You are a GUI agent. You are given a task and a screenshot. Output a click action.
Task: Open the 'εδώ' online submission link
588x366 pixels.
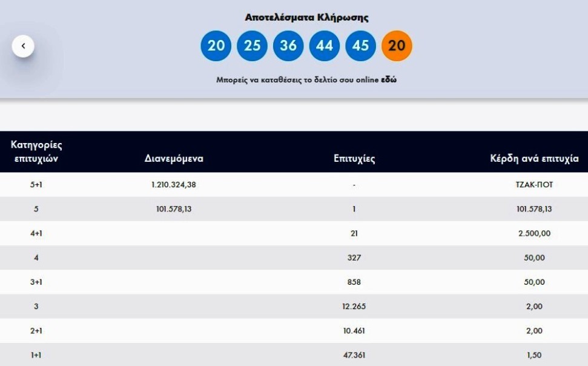[x=388, y=79]
